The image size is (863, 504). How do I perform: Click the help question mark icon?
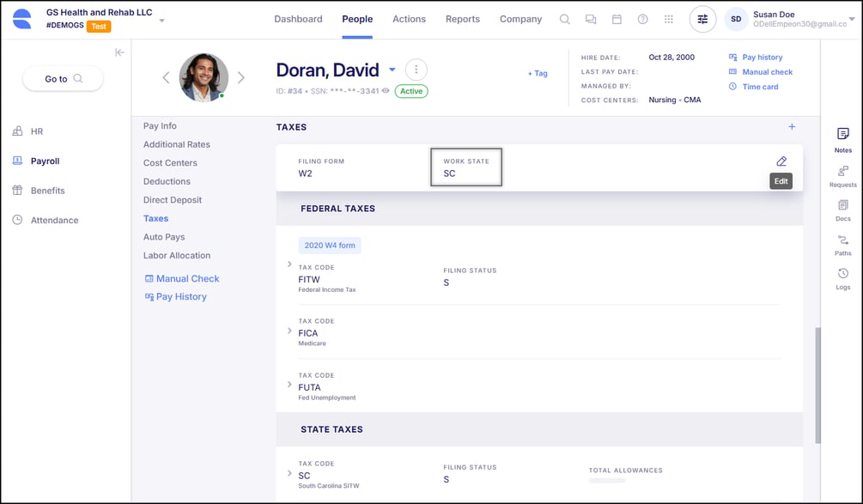tap(642, 19)
